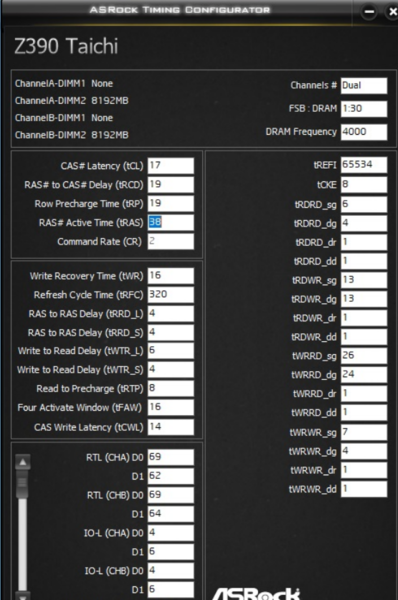The height and width of the screenshot is (600, 398).
Task: Select the tWRWR_sg field
Action: pyautogui.click(x=364, y=432)
